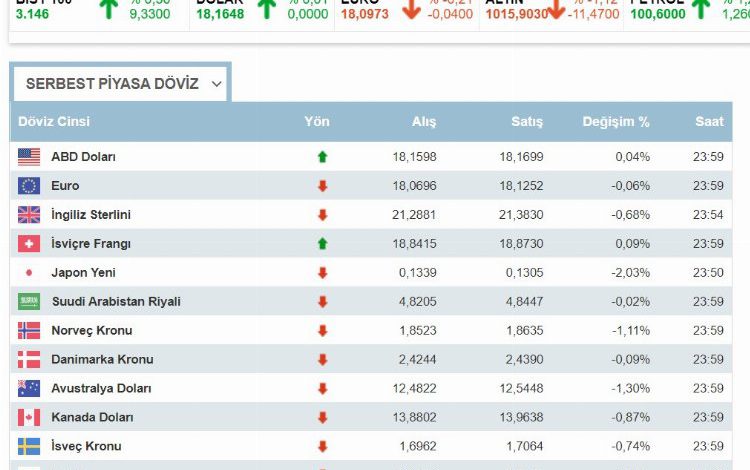Screen dimensions: 750x470
Task: Click the ticker euro value 18,0973
Action: [x=365, y=14]
